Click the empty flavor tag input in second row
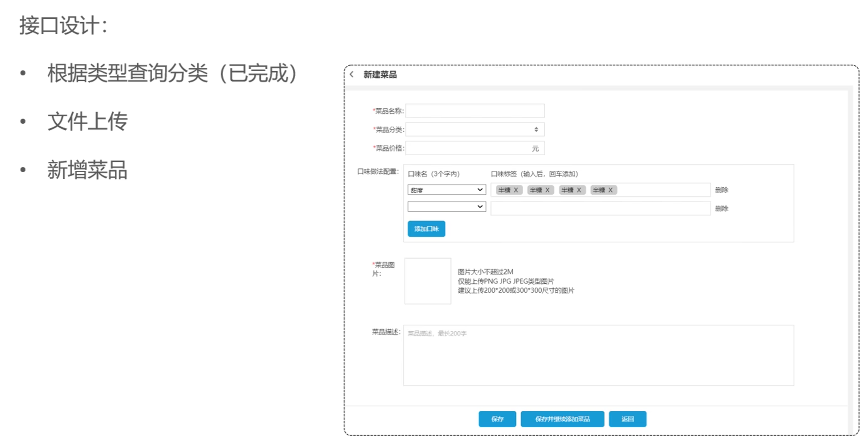The height and width of the screenshot is (446, 868). click(600, 208)
